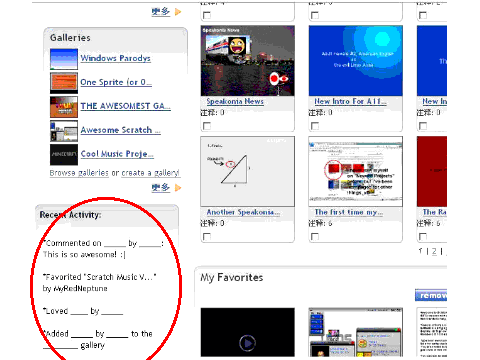Tick the checkbox under The first time my
This screenshot has height=360, width=480.
point(315,237)
